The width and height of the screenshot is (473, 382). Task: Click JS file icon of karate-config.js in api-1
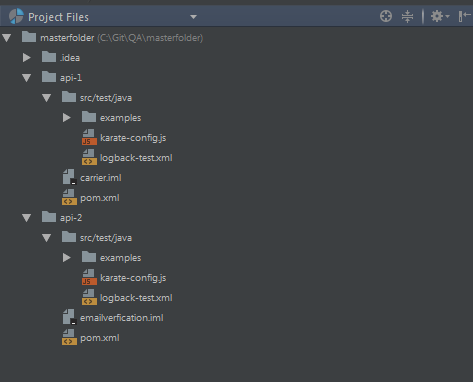(89, 137)
